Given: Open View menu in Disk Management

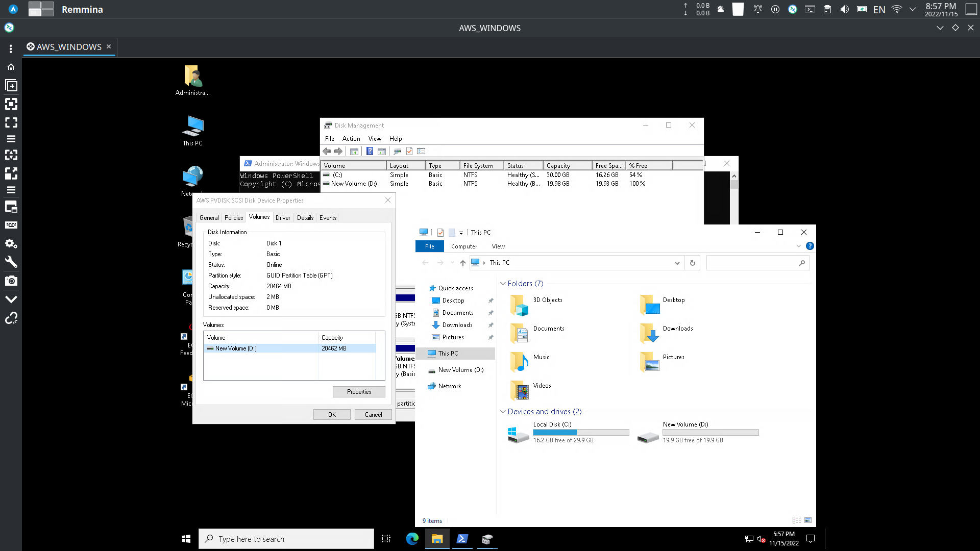Looking at the screenshot, I should pos(375,139).
